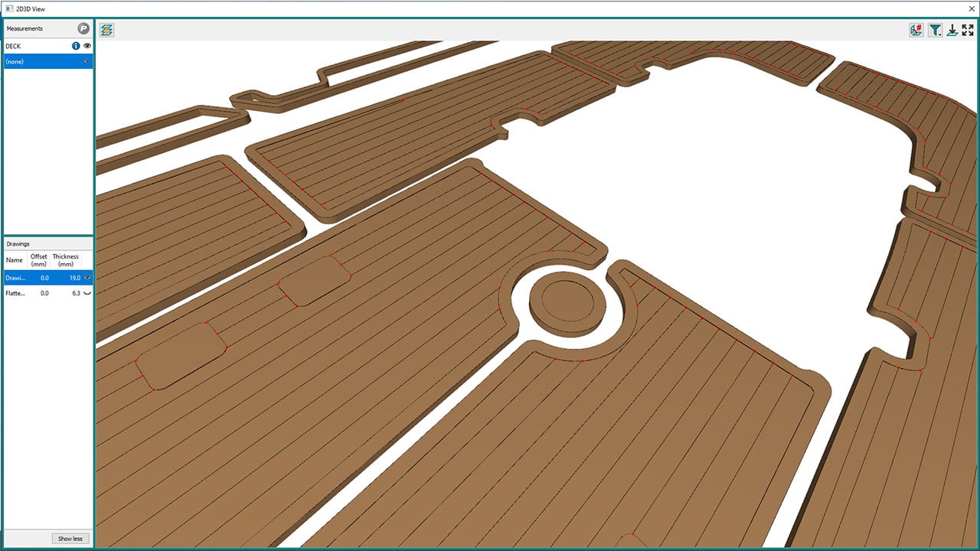The height and width of the screenshot is (551, 980).
Task: Click the Thickness (mm) column header
Action: pyautogui.click(x=66, y=260)
